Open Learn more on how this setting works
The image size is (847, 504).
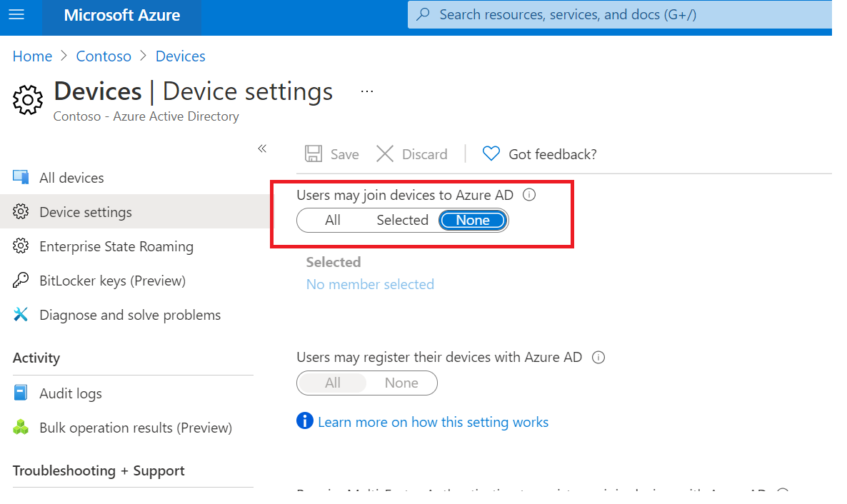coord(433,422)
